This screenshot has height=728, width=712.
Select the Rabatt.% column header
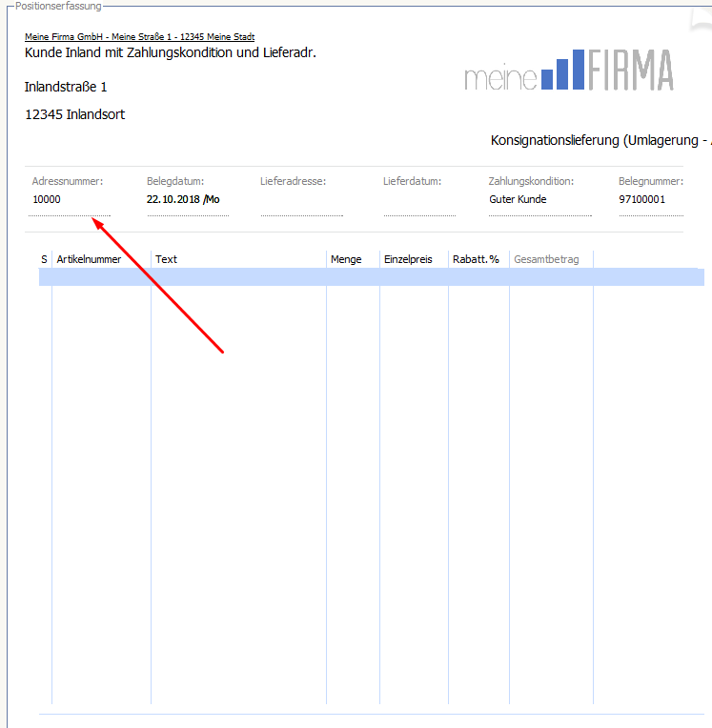pos(478,259)
